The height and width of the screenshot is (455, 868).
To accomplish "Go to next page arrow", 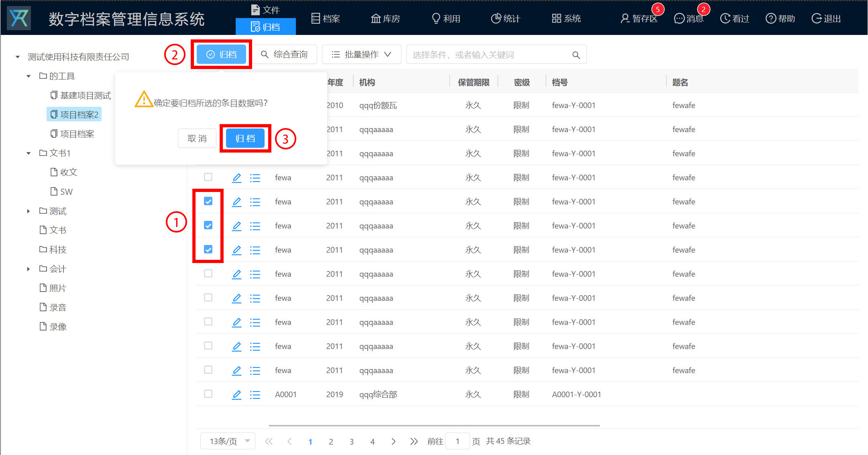I will click(393, 441).
